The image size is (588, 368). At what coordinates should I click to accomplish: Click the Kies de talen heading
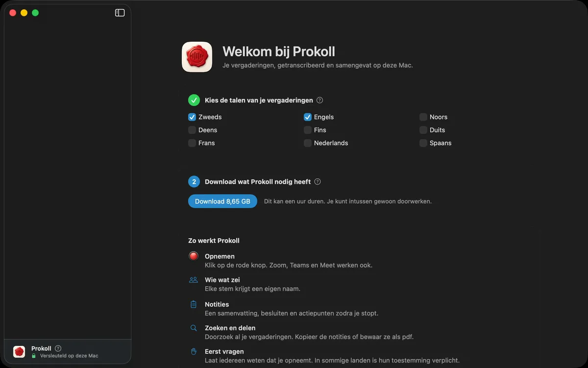tap(259, 100)
